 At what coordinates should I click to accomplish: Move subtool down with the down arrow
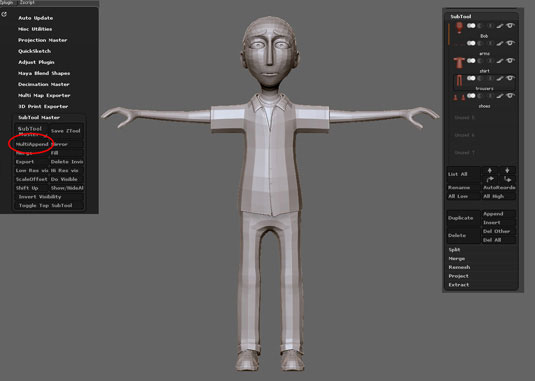pos(507,170)
